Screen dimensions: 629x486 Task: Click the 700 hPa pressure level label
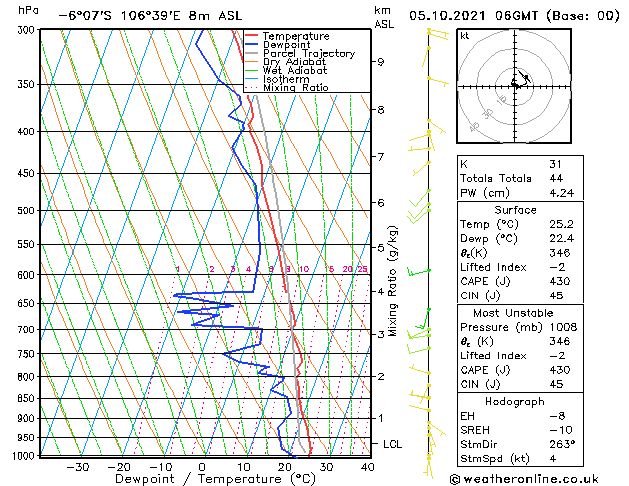click(28, 330)
